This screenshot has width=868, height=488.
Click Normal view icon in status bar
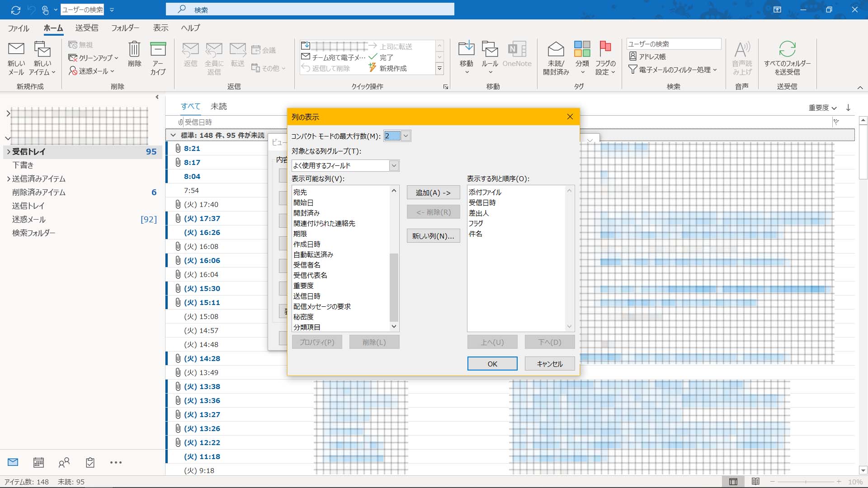[x=733, y=482]
